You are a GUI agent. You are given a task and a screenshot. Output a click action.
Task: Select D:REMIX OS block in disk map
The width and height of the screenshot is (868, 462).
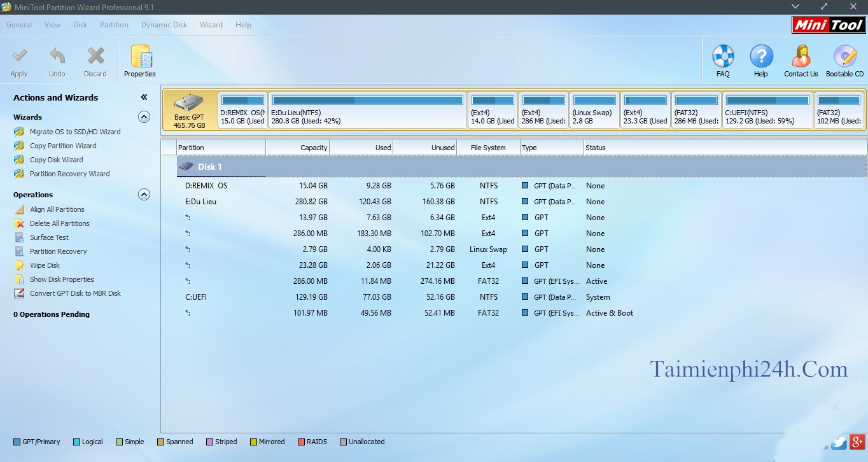tap(242, 110)
